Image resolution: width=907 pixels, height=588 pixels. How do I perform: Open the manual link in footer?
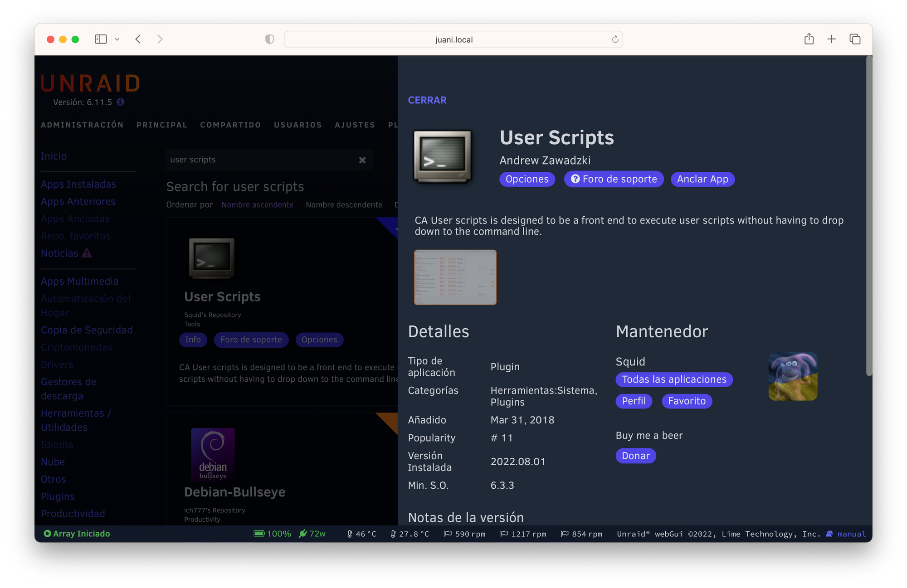pos(851,534)
